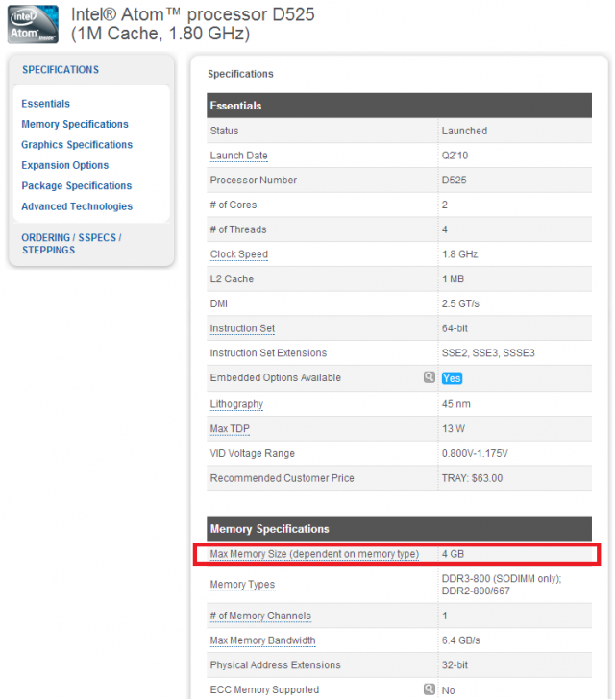Open search icon beside ECC Memory Supported
615x700 pixels.
tap(429, 688)
